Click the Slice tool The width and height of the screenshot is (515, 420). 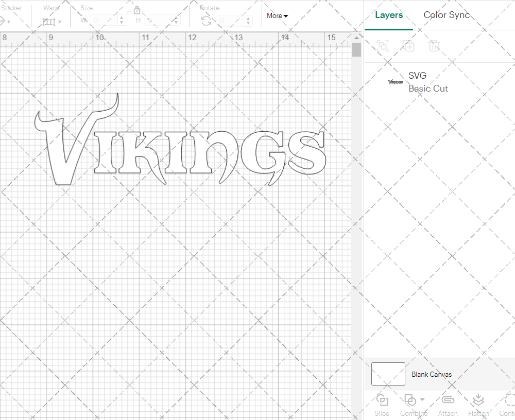tap(382, 406)
